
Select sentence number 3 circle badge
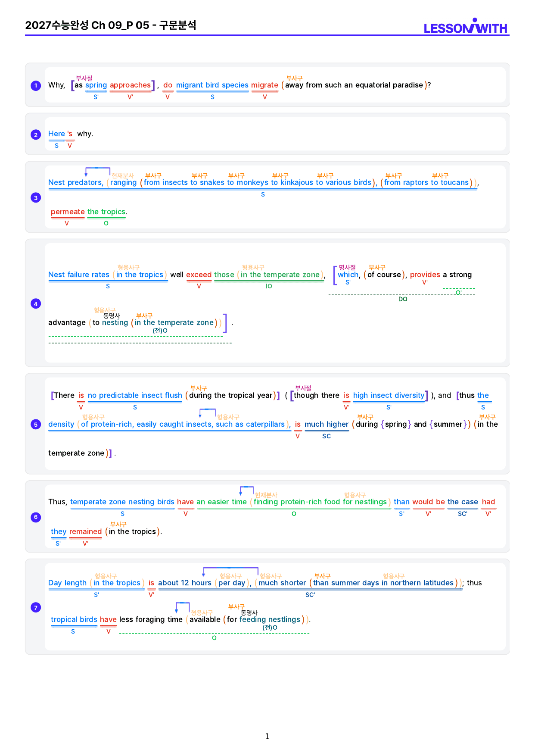36,198
